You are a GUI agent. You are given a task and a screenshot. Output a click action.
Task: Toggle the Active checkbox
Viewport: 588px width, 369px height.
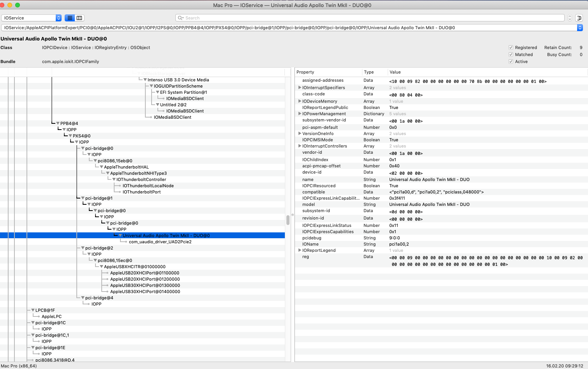click(511, 61)
